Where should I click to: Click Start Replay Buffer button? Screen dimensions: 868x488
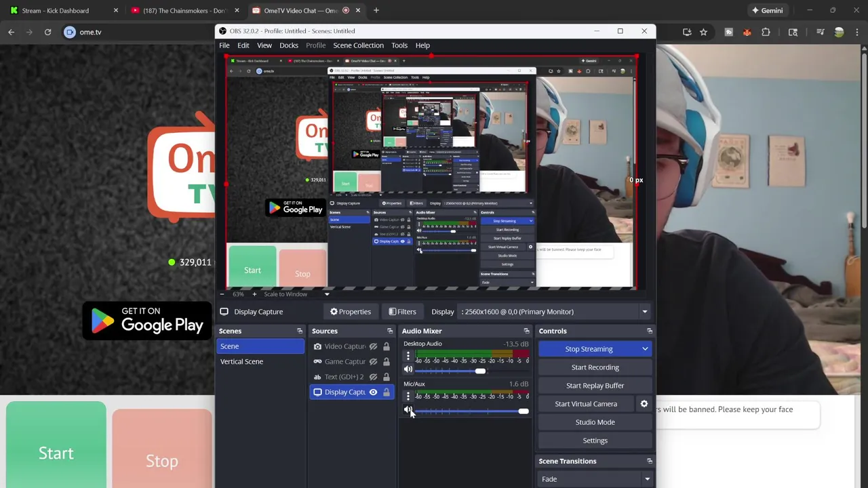click(x=595, y=386)
